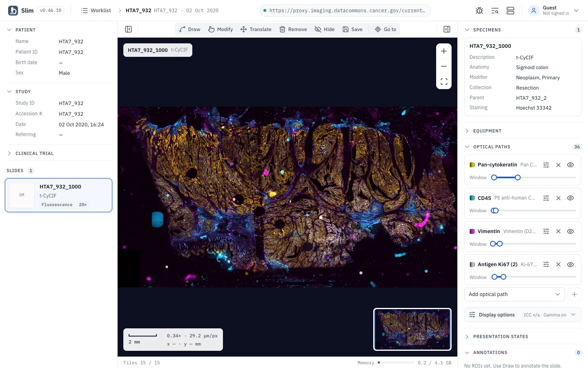Open the search list icon in header
The image size is (588, 368).
click(495, 11)
